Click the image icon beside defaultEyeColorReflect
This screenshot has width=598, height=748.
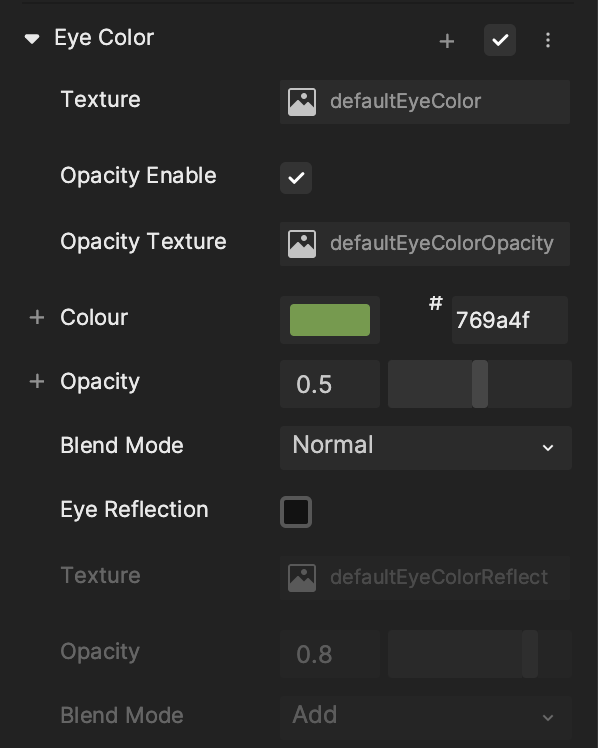[x=302, y=578]
